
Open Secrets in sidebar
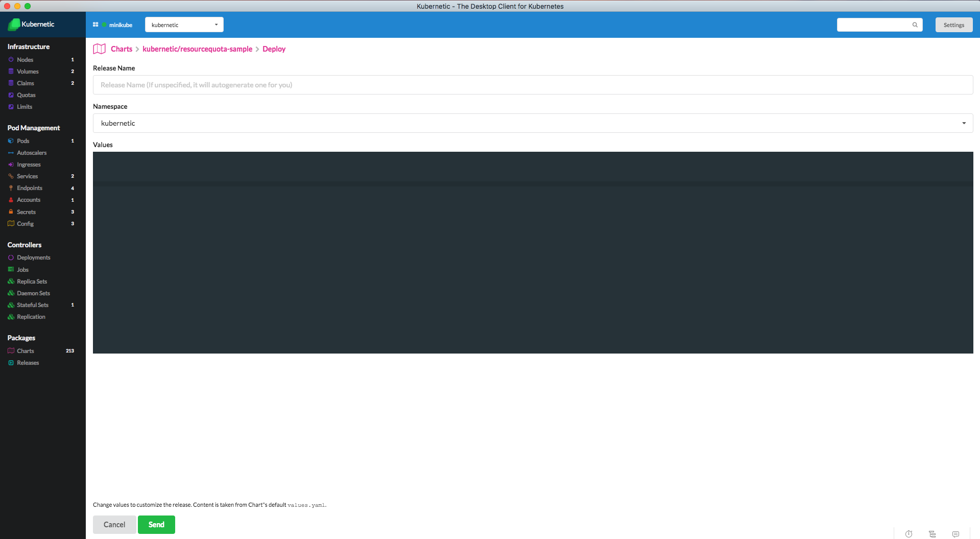27,212
